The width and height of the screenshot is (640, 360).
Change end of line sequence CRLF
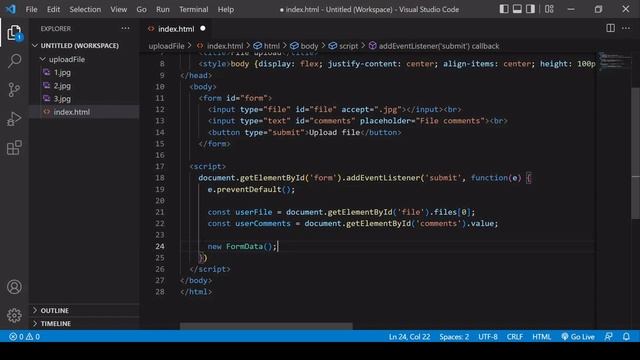[x=515, y=337]
